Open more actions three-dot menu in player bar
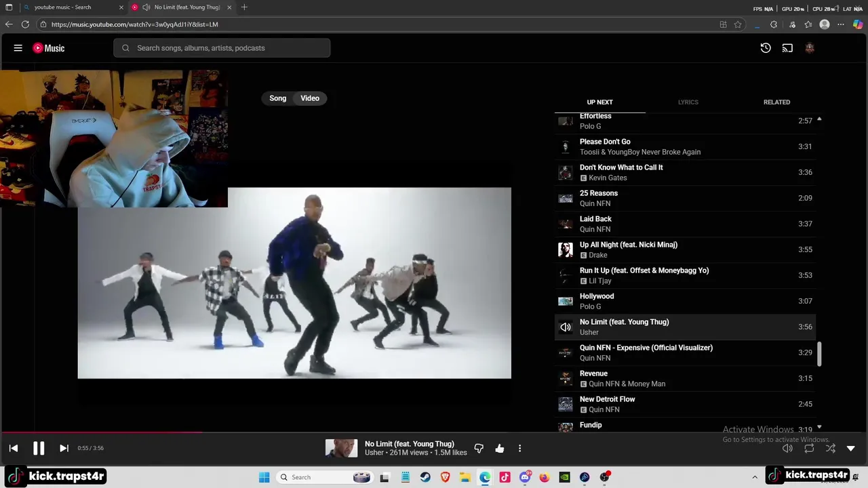868x488 pixels. pos(520,449)
